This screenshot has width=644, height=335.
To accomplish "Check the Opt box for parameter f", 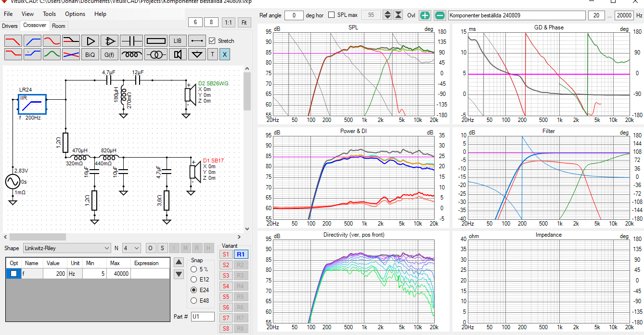I will (x=13, y=273).
